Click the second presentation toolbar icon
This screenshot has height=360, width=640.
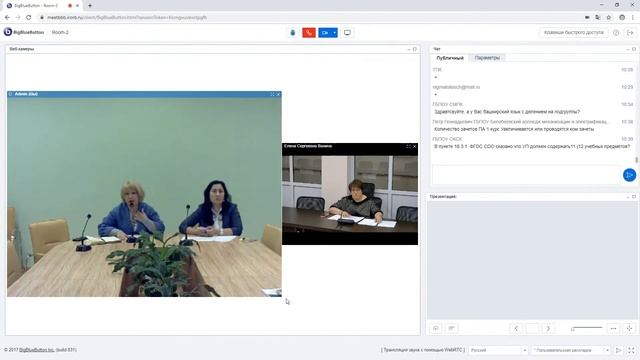click(x=451, y=328)
